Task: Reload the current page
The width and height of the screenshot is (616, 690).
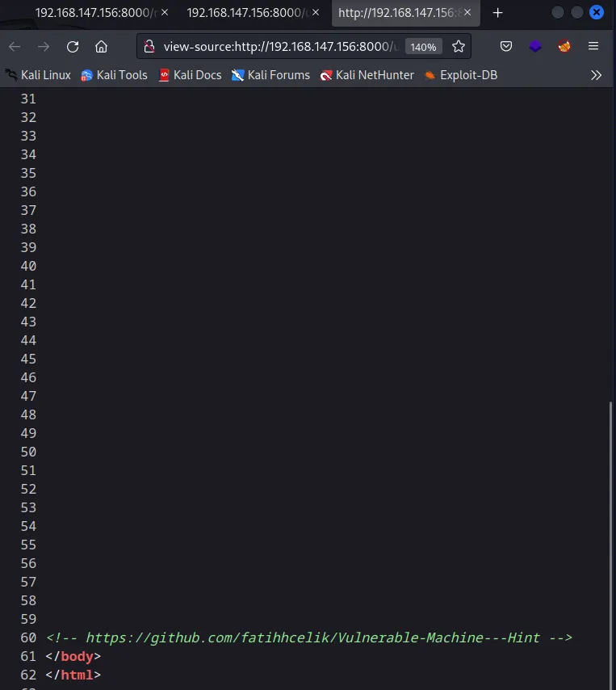Action: pyautogui.click(x=73, y=46)
